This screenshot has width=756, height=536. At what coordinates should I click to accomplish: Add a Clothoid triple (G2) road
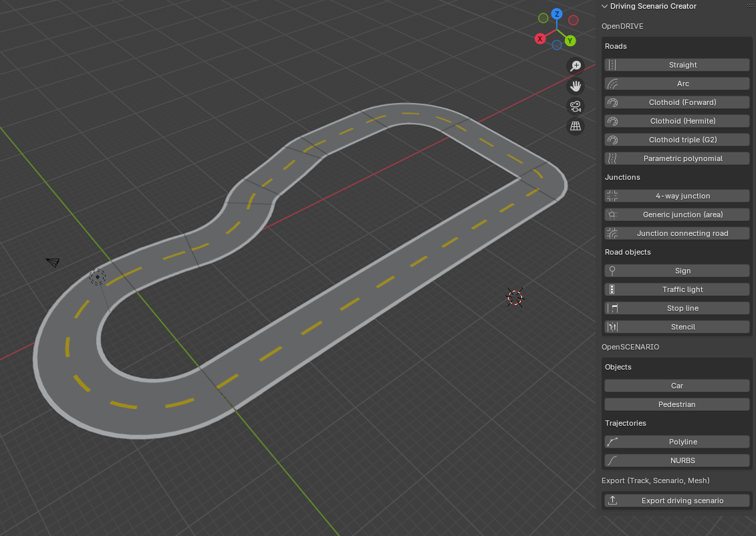click(x=677, y=140)
